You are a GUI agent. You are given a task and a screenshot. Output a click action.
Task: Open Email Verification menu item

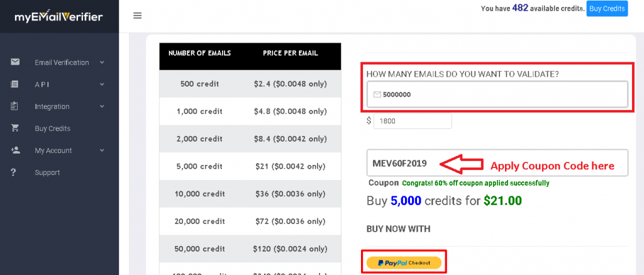62,62
